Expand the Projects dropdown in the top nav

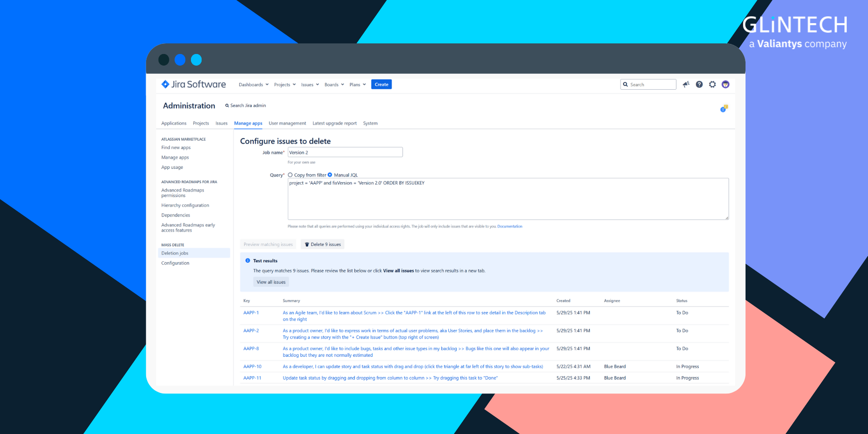coord(285,84)
